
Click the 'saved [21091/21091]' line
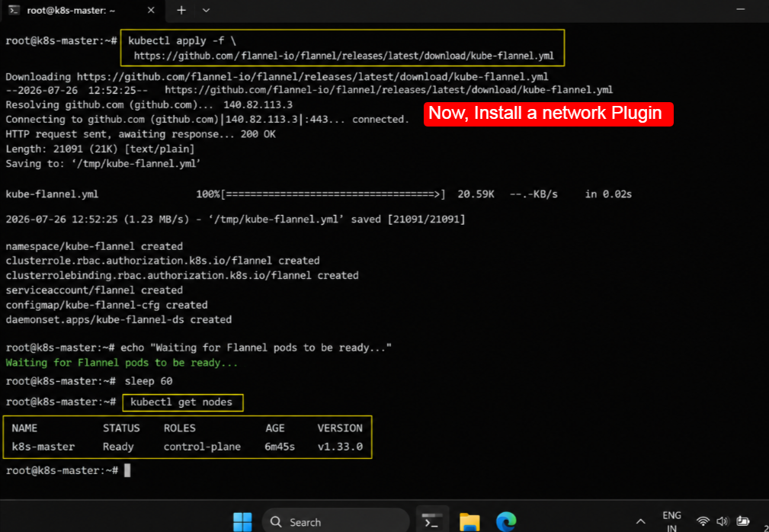click(236, 220)
